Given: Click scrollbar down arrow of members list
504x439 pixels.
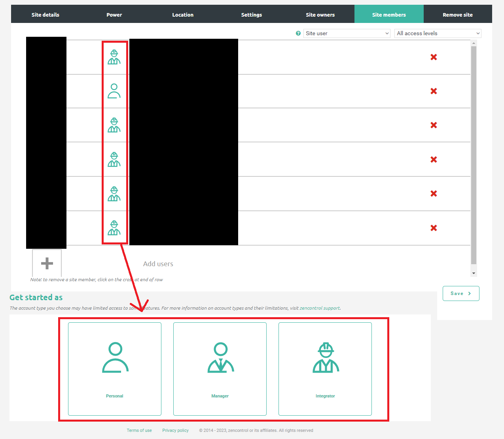Looking at the screenshot, I should tap(474, 273).
